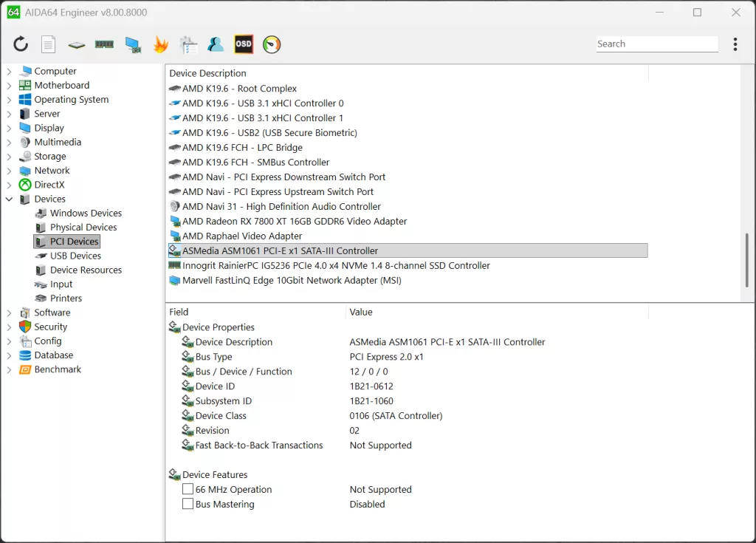Open the three-dot options menu
This screenshot has height=543, width=756.
[735, 44]
